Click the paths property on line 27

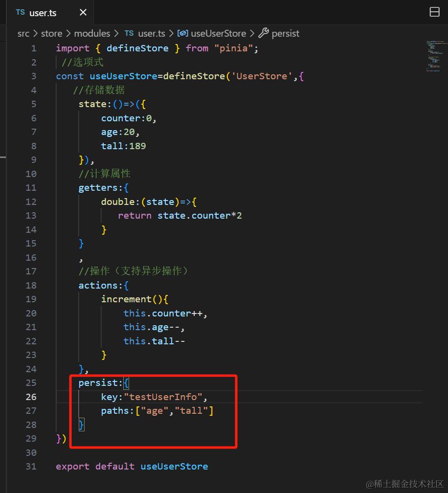[115, 411]
